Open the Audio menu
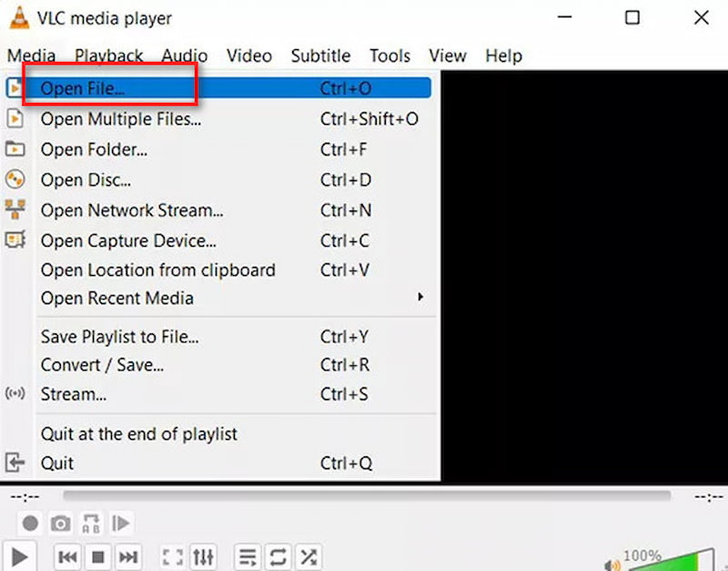Image resolution: width=728 pixels, height=571 pixels. click(x=185, y=56)
